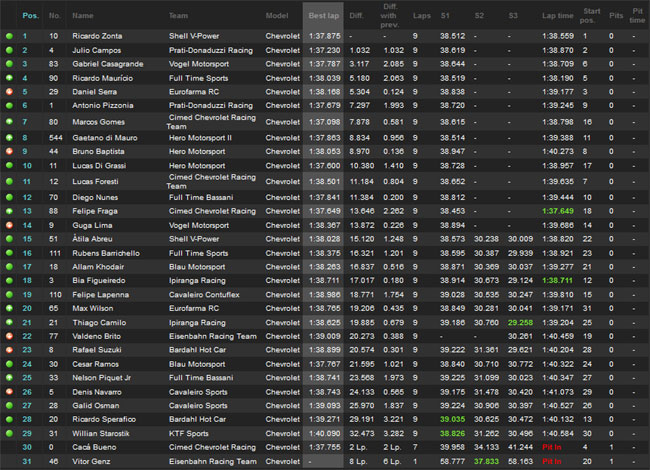Click driver name Felipe Lapenna
The image size is (650, 470).
[100, 294]
